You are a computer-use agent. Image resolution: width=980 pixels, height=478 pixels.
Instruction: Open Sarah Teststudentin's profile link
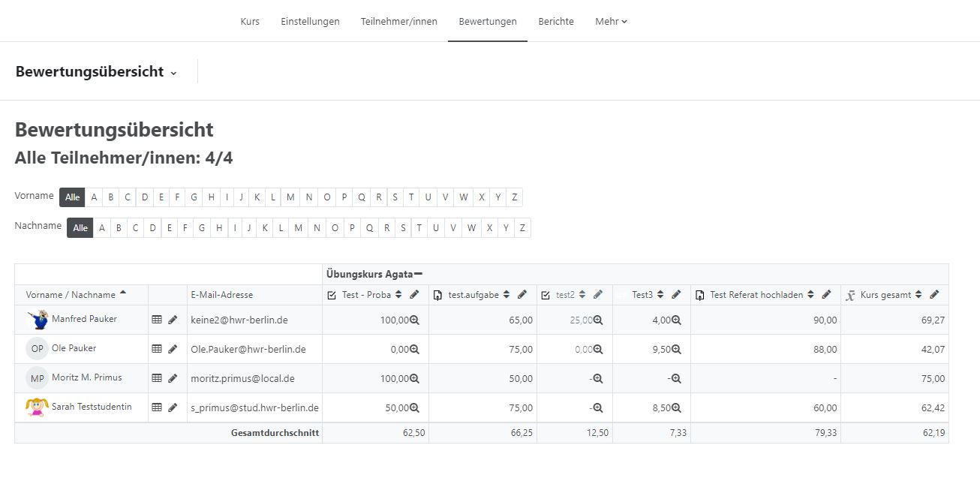92,407
